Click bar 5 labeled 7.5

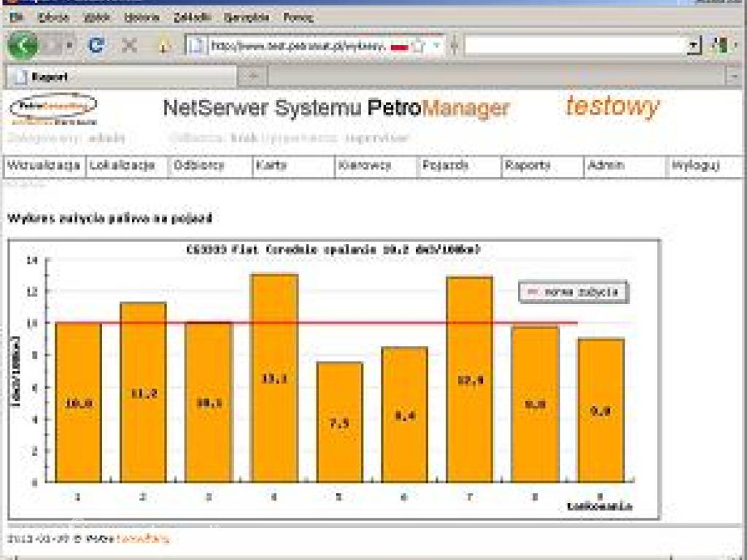pos(340,422)
